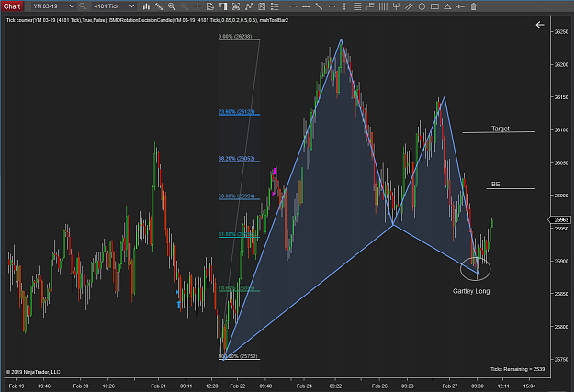This screenshot has width=574, height=392.
Task: Select the Horizontal Line drawing tool
Action: point(332,6)
